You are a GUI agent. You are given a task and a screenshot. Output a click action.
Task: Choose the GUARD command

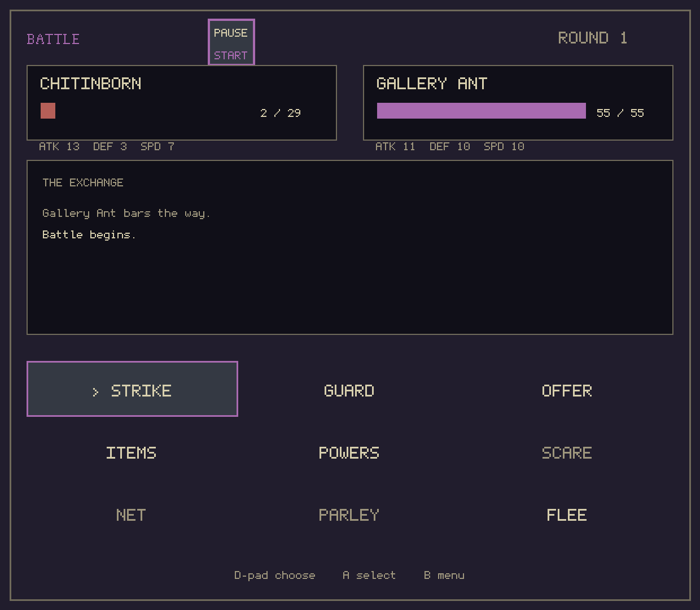(x=349, y=391)
